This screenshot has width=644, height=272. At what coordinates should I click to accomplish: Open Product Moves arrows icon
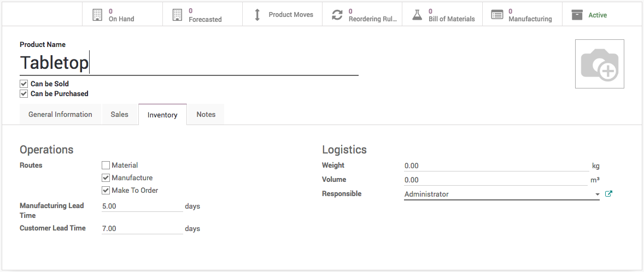pyautogui.click(x=257, y=15)
